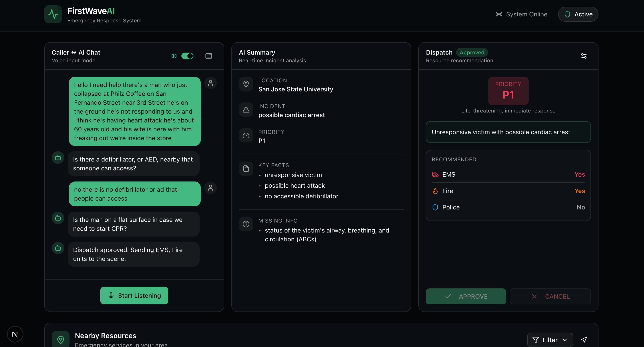Select the Police recommendation row
The width and height of the screenshot is (644, 347).
pos(508,207)
